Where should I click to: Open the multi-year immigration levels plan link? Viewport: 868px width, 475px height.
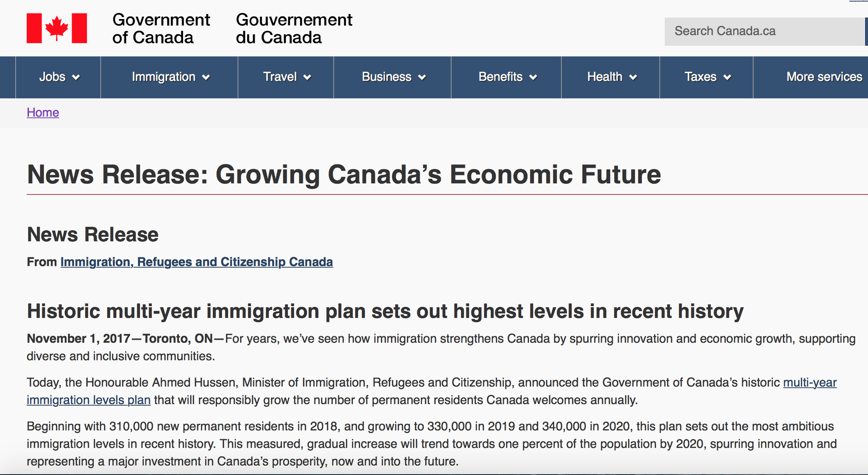(810, 383)
